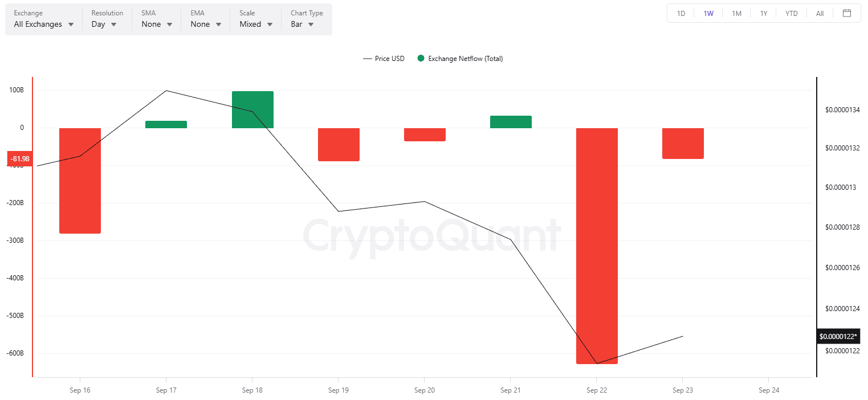The image size is (868, 400).
Task: Select the 1M time range
Action: (x=736, y=13)
